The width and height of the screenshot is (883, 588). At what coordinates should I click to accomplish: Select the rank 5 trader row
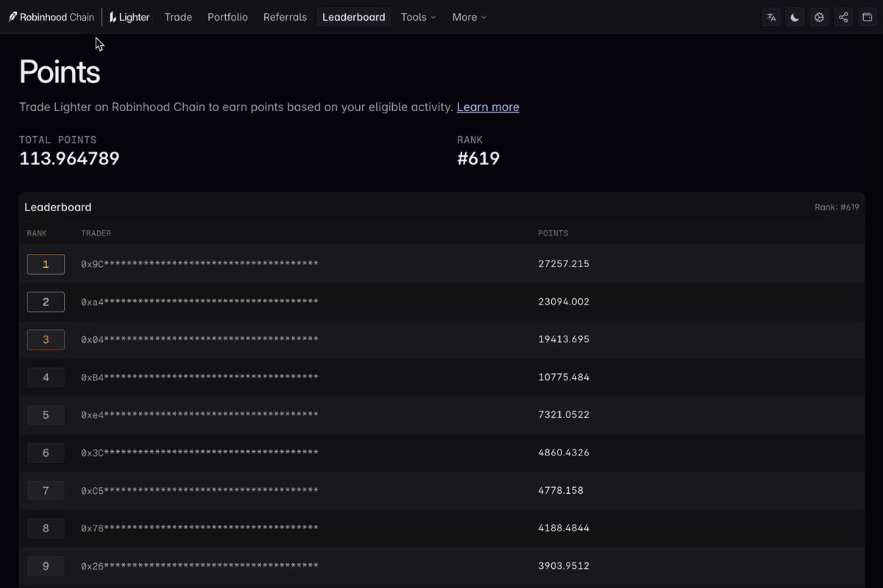(x=441, y=415)
